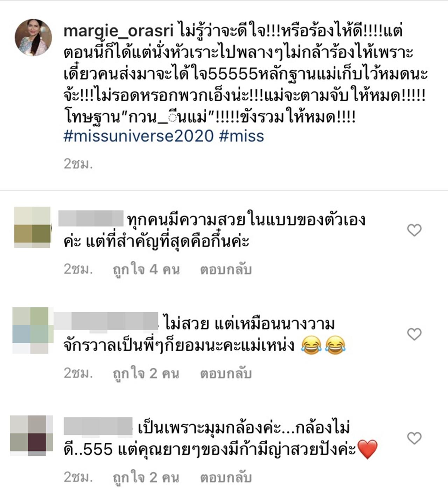The image size is (448, 504).
Task: Tap heart on the third comment about มุมกล้อง
Action: point(414,438)
